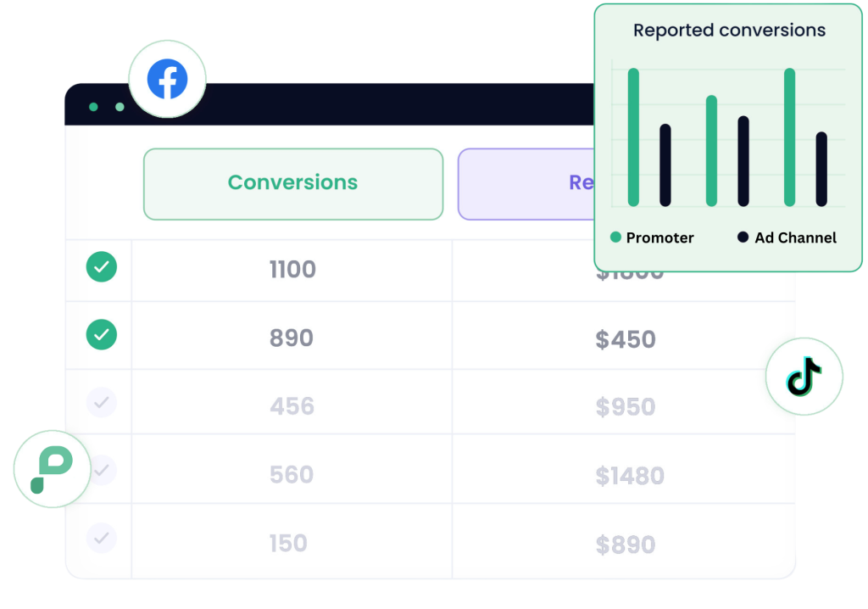Click the $1480 revenue cell
The width and height of the screenshot is (868, 609).
click(x=629, y=476)
